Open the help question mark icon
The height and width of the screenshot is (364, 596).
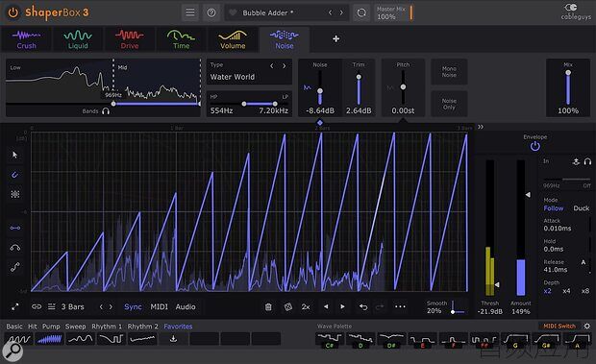(x=211, y=12)
